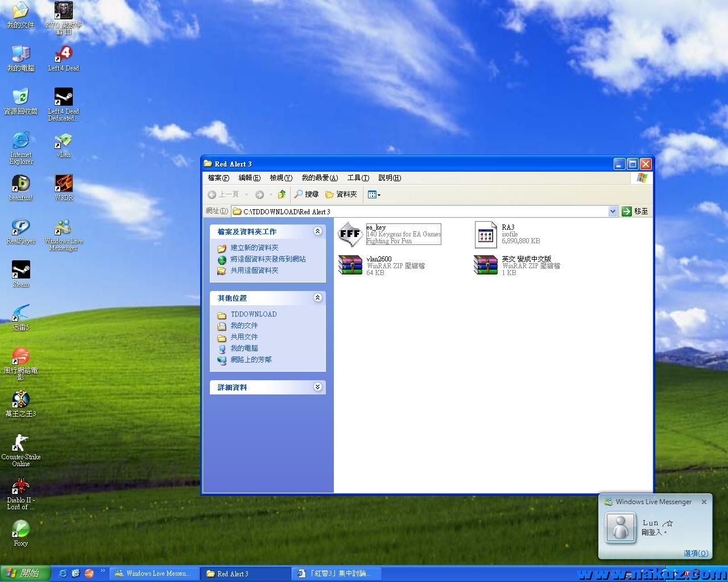This screenshot has height=582, width=728.
Task: Open the ea_key keygen file icon
Action: point(350,234)
